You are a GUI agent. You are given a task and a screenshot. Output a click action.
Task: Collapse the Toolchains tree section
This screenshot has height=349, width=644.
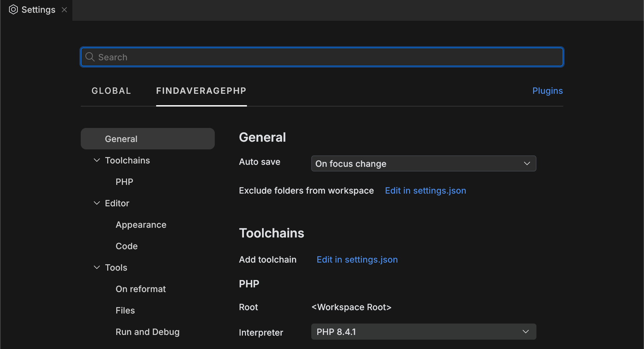(x=97, y=160)
